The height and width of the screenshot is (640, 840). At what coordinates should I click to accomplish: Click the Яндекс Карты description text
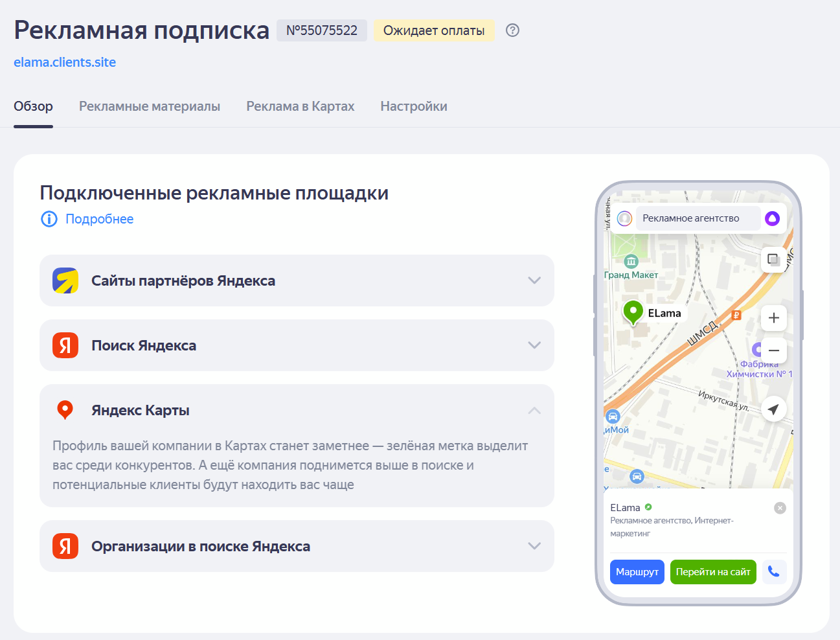[x=290, y=465]
